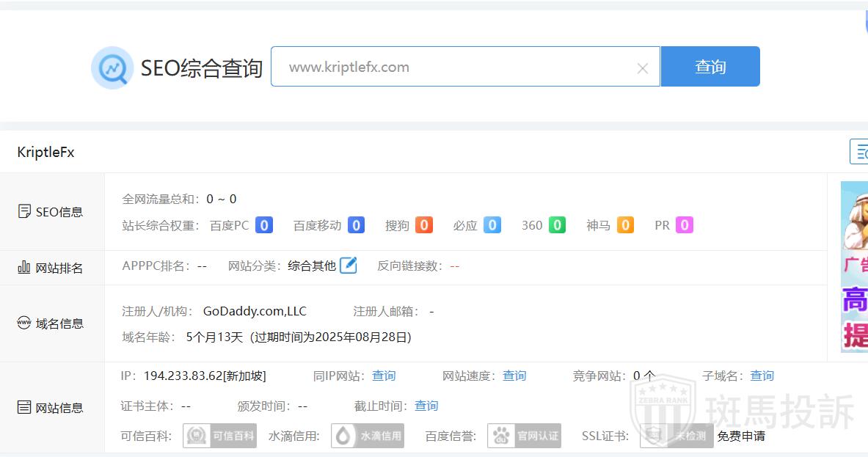Click the 免费申请 SSL certificate link
Image resolution: width=868 pixels, height=457 pixels.
[741, 436]
